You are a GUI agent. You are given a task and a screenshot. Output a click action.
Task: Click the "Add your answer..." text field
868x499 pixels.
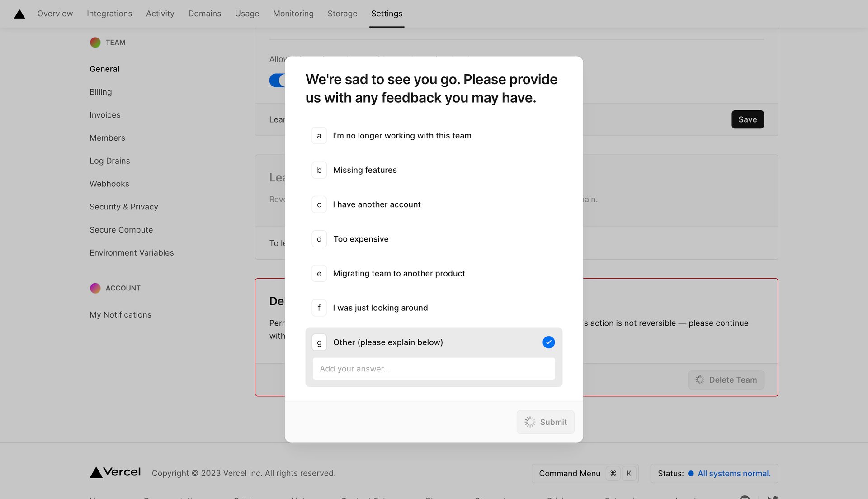coord(434,369)
